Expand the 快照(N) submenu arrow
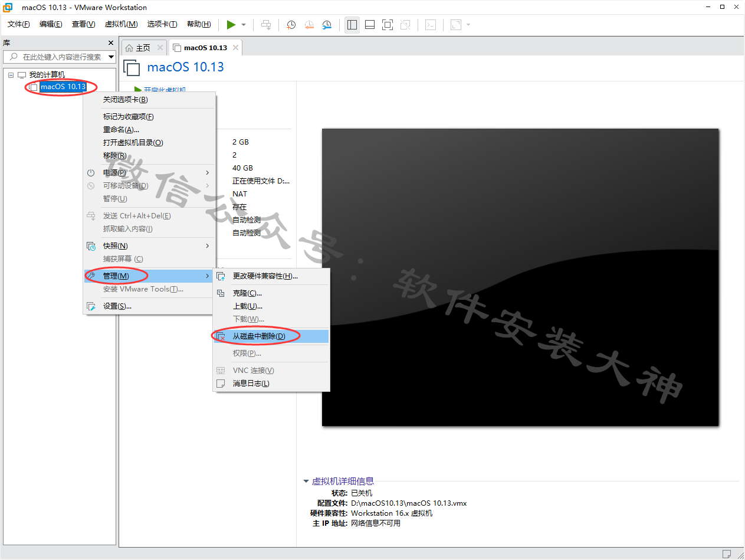745x560 pixels. point(207,246)
